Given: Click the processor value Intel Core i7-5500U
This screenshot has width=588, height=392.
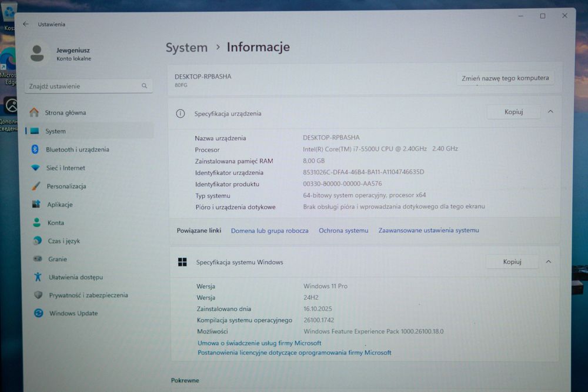Looking at the screenshot, I should tap(380, 149).
